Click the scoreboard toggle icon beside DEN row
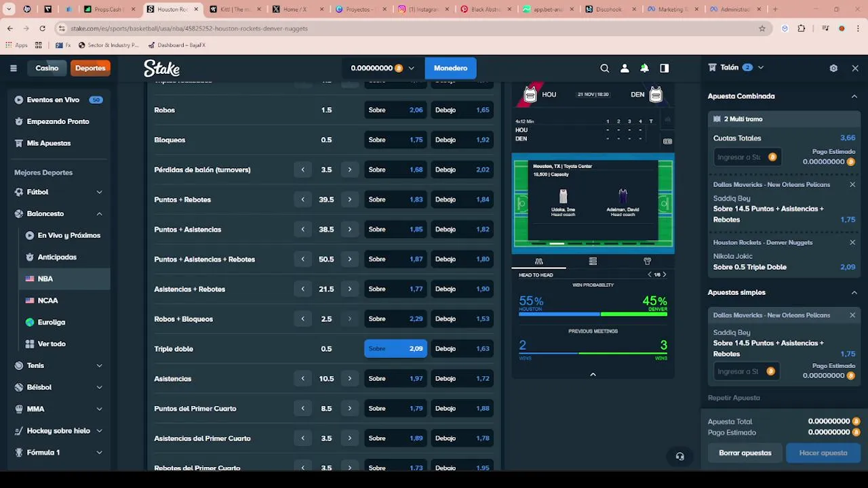The height and width of the screenshot is (488, 868). (667, 141)
